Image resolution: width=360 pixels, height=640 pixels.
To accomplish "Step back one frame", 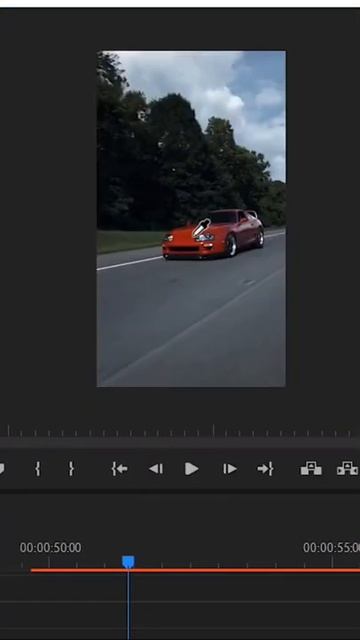I will (x=156, y=469).
